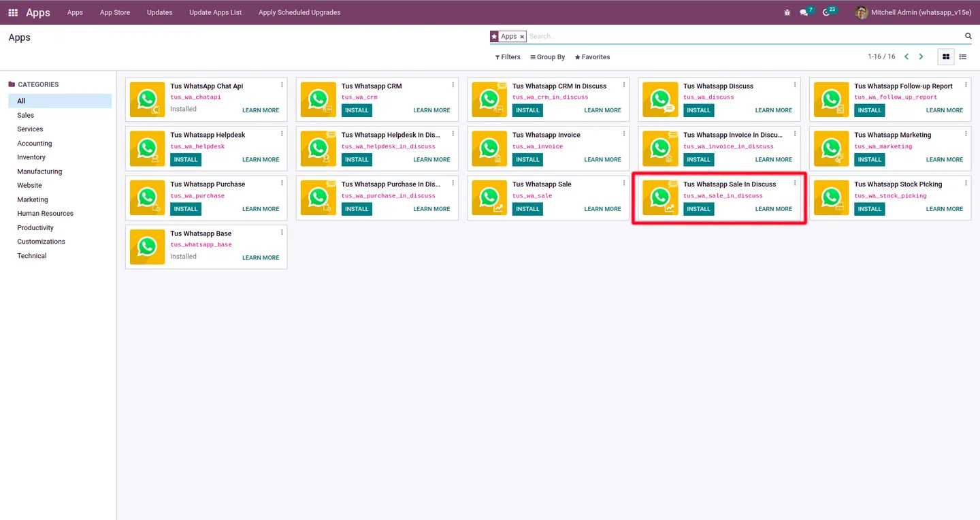The width and height of the screenshot is (980, 520).
Task: Go to next page arrow
Action: (921, 57)
